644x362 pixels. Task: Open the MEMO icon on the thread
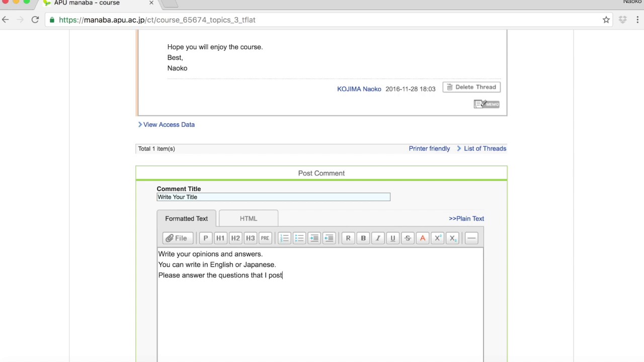[487, 104]
